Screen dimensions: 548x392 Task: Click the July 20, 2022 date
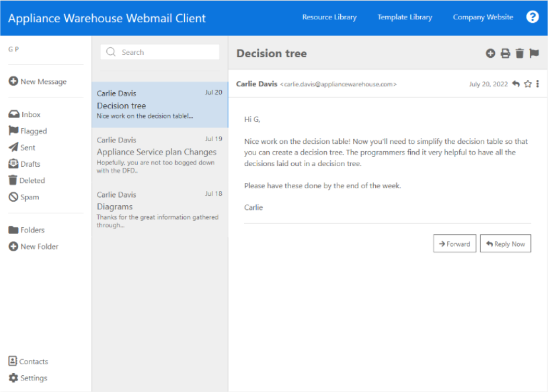(x=488, y=84)
